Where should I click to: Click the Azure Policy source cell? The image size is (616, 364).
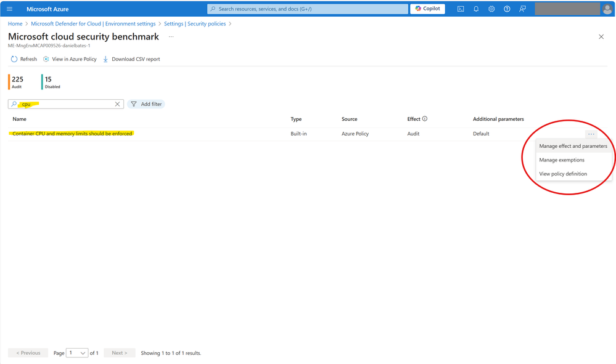[x=355, y=134]
